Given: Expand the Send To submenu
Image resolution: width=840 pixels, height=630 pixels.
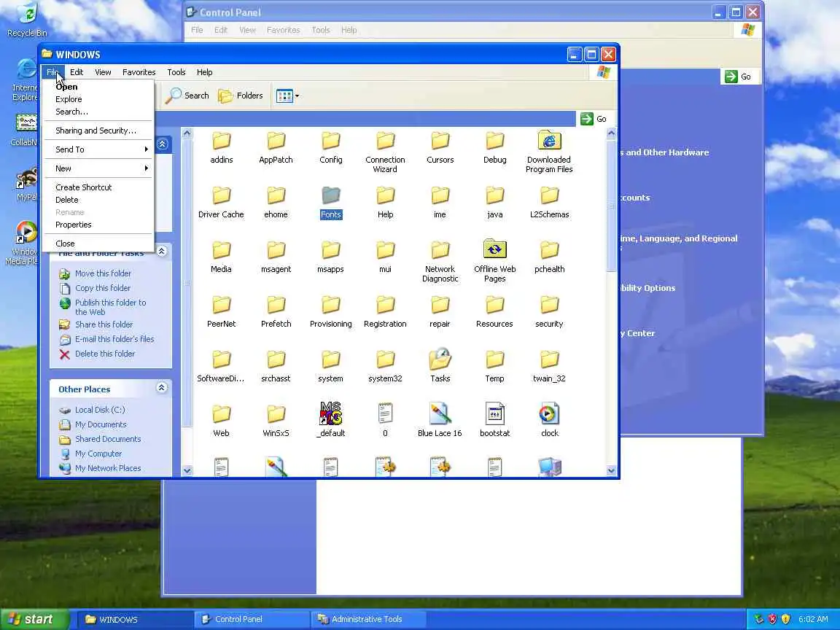Looking at the screenshot, I should 98,149.
